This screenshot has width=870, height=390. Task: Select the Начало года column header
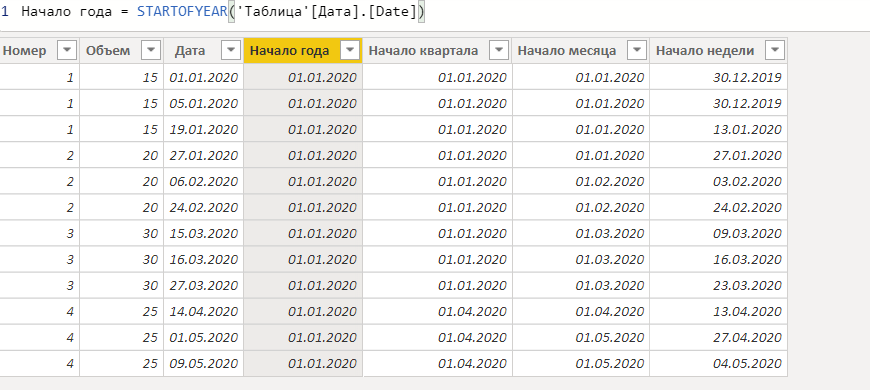(x=303, y=50)
